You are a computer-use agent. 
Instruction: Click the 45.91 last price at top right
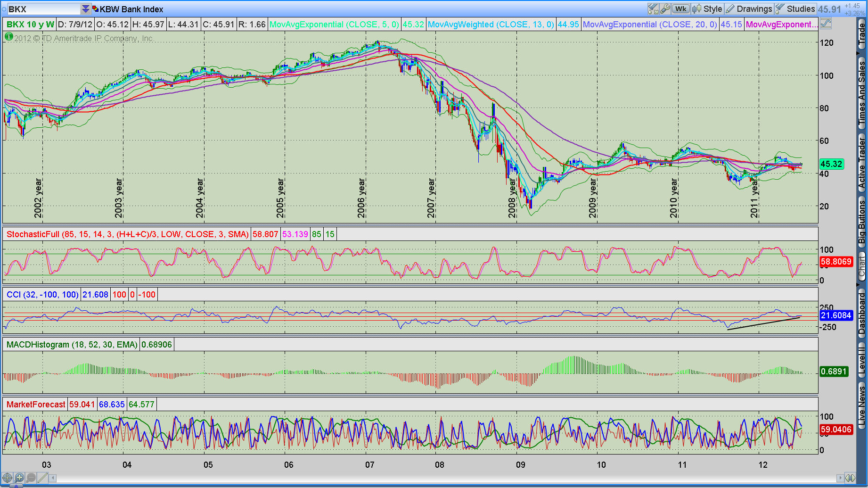[x=829, y=9]
